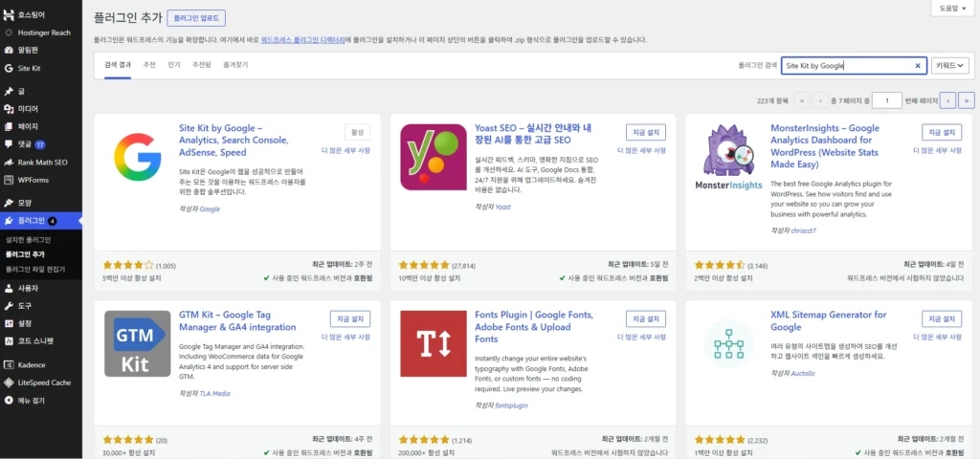Install the GTM Kit plugin now
Image resolution: width=980 pixels, height=459 pixels.
click(x=350, y=319)
